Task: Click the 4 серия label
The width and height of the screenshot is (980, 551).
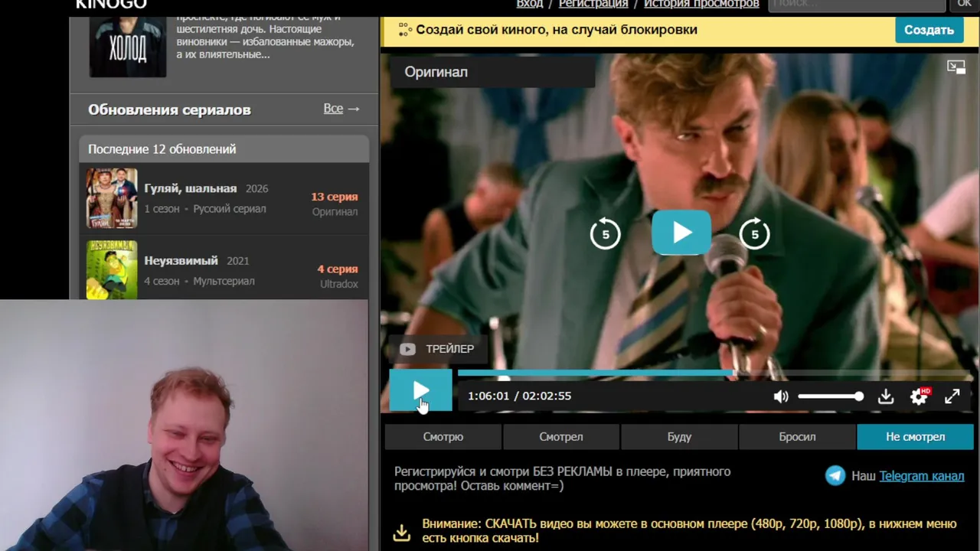Action: click(x=338, y=269)
